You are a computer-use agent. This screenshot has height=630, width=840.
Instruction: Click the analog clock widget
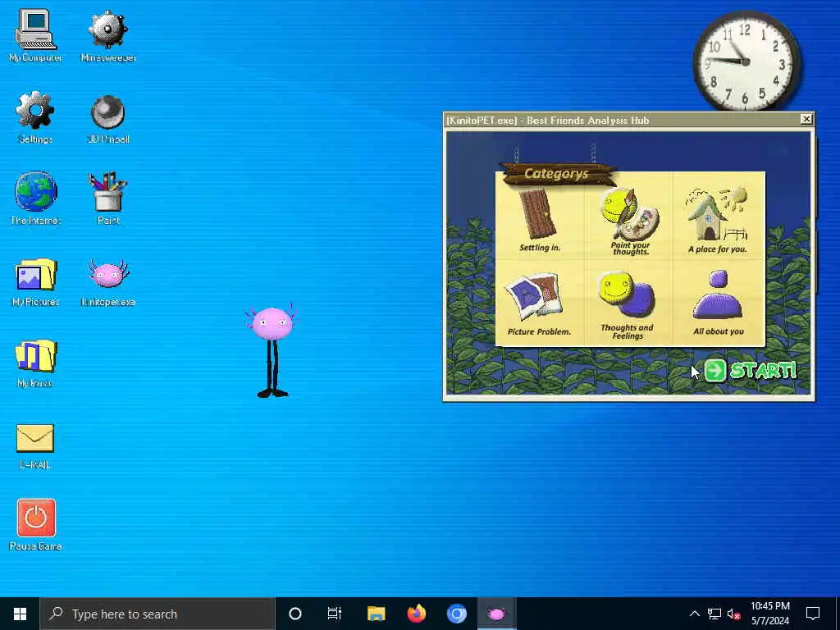746,62
